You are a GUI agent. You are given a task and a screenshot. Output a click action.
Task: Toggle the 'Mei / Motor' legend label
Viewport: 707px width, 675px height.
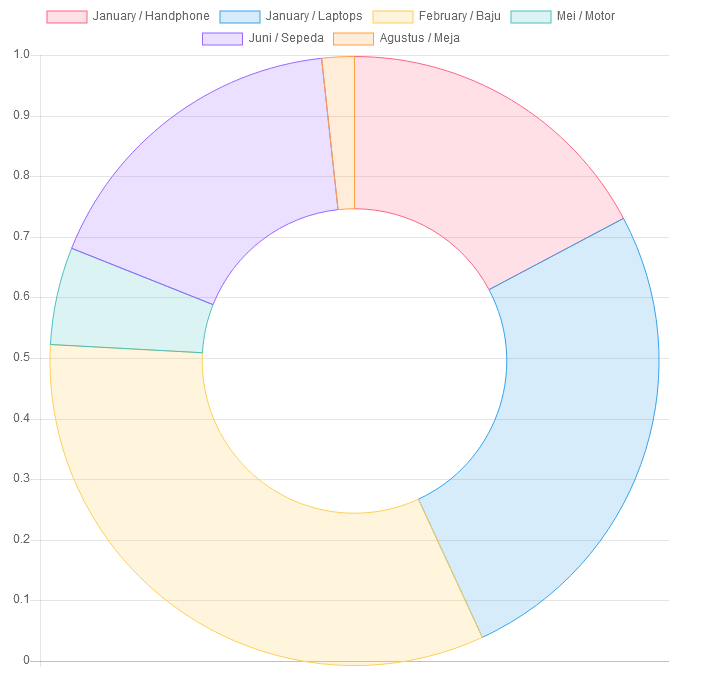click(x=586, y=16)
